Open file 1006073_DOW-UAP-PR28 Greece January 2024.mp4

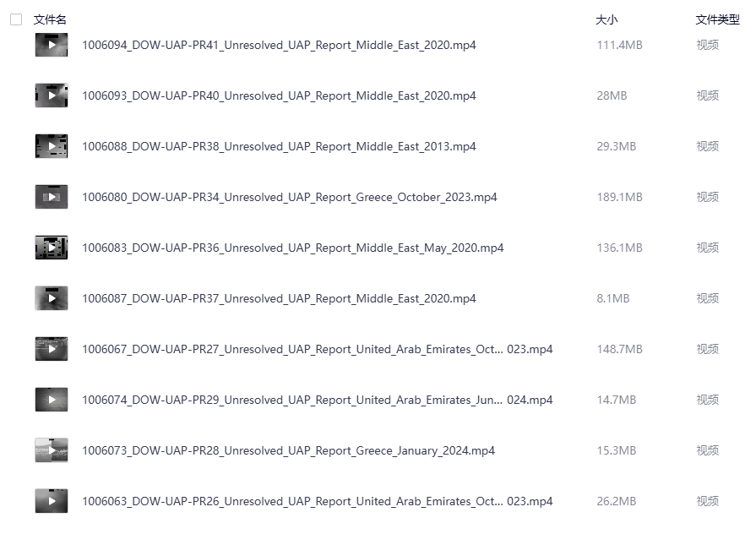[288, 450]
